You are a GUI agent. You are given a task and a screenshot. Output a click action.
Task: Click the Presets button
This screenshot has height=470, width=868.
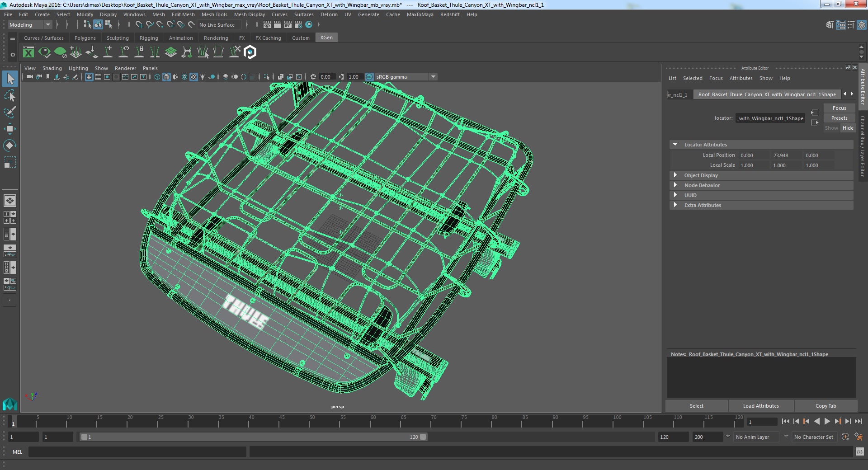click(x=839, y=118)
